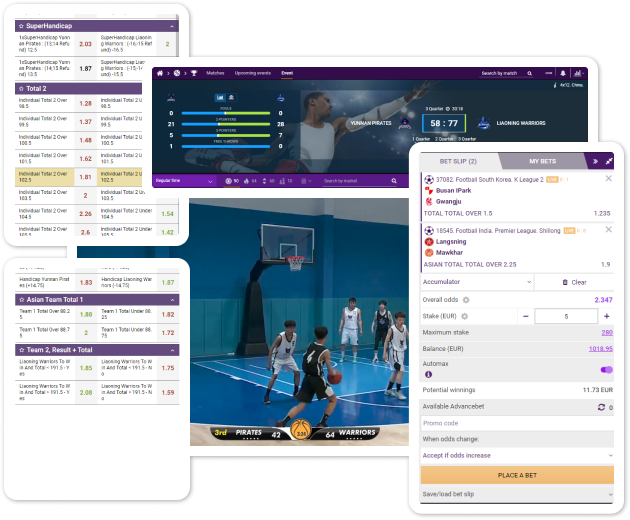
Task: Select the up-down arrows handicap filter
Action: [x=268, y=181]
